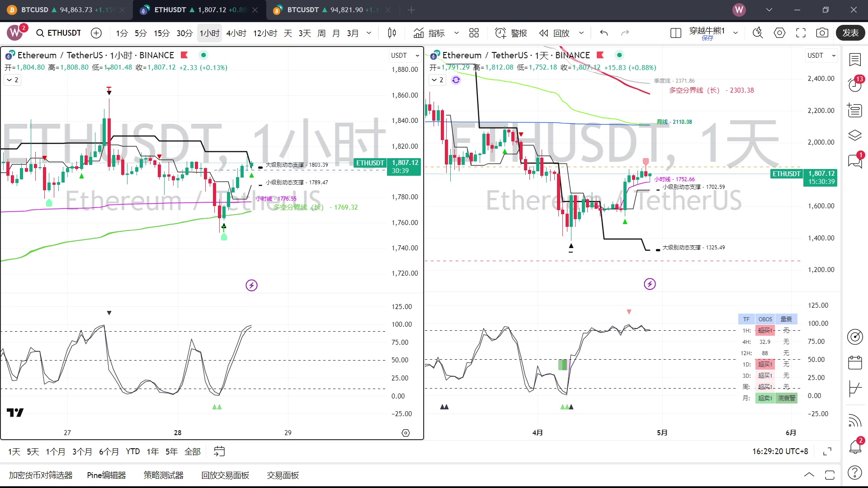
Task: Collapse the left chart indicator legend
Action: [13, 80]
